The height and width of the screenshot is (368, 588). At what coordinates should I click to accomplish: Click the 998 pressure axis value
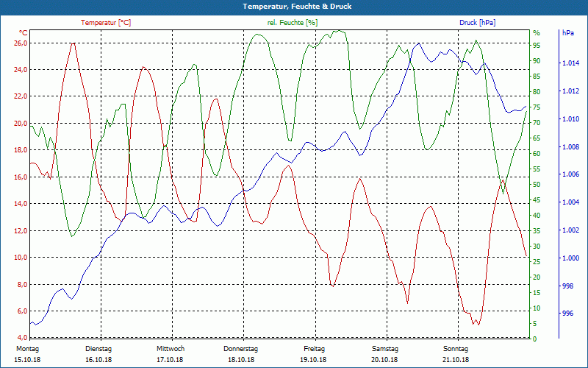[x=567, y=286]
